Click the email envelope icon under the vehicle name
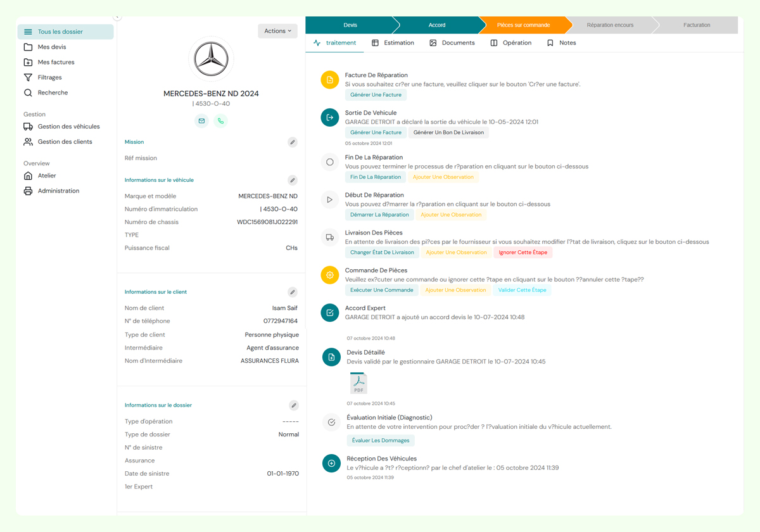760x532 pixels. click(201, 121)
